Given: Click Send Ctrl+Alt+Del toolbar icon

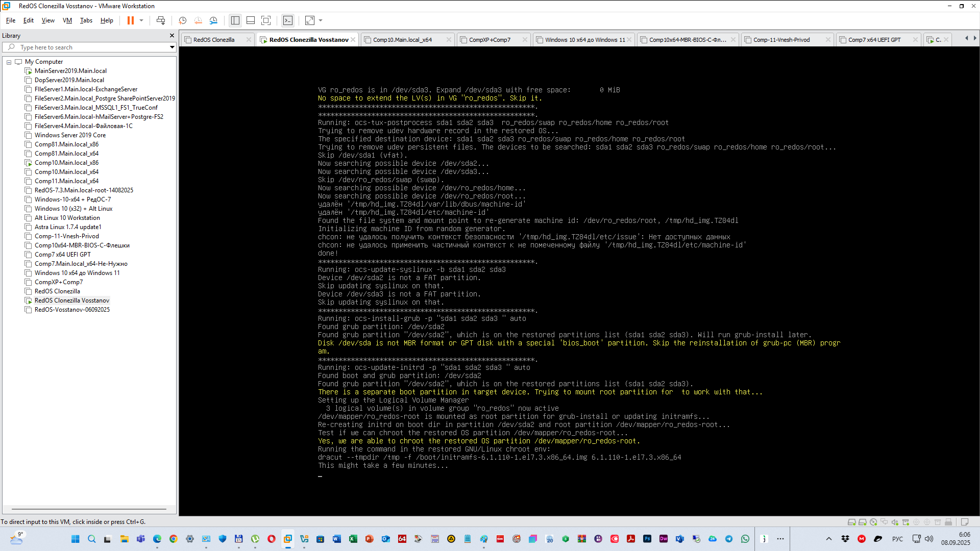Looking at the screenshot, I should coord(161,20).
